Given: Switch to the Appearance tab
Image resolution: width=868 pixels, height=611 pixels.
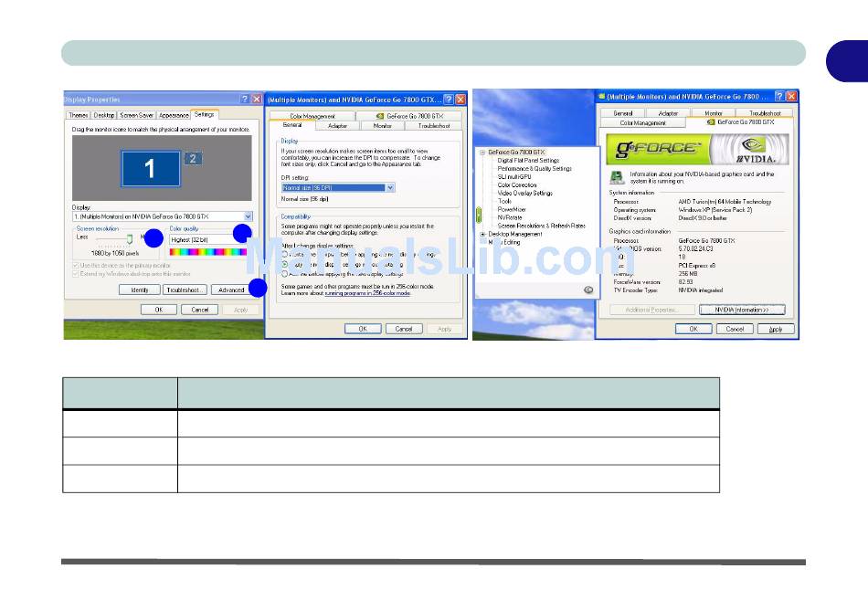Looking at the screenshot, I should [x=174, y=115].
